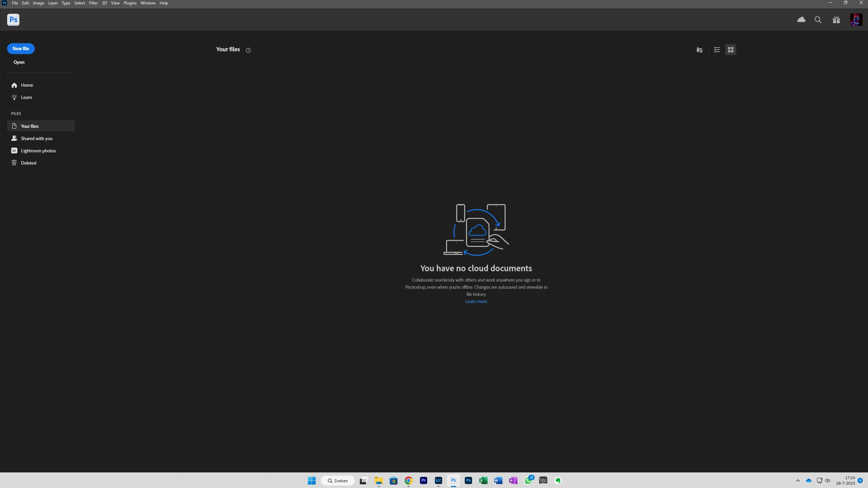Open the Filter menu
Screen dimensions: 868x488
(x=93, y=3)
